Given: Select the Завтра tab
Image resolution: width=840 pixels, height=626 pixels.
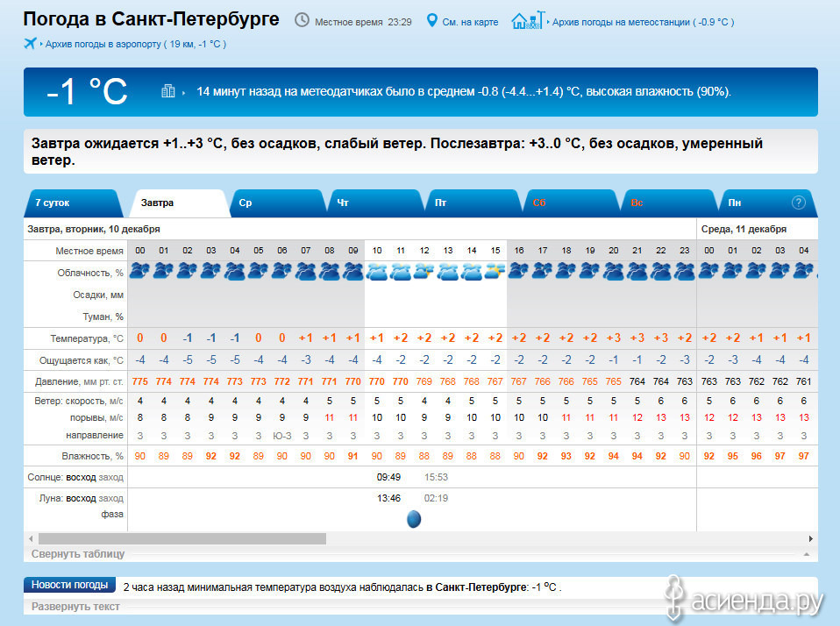Looking at the screenshot, I should 180,203.
